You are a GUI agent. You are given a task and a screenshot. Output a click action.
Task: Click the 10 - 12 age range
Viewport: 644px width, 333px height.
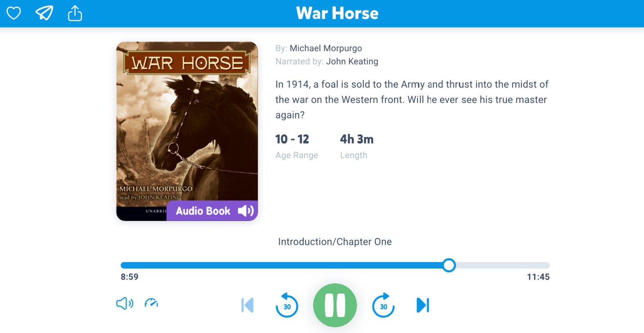[x=292, y=139]
